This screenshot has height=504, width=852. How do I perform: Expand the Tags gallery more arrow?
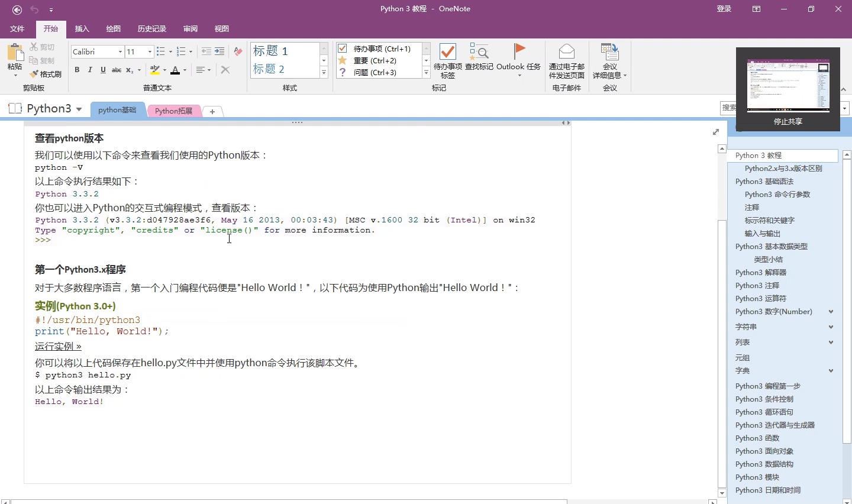click(426, 73)
